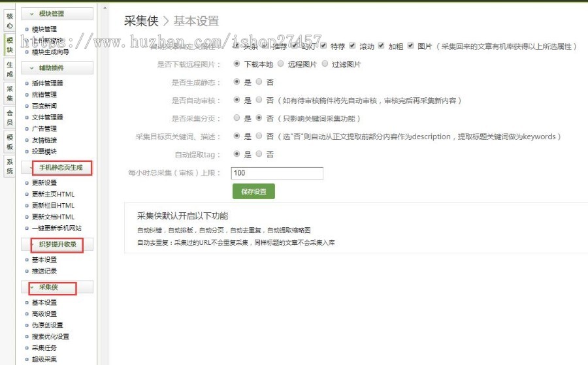Choose 是 for 是否采集分页
Image resolution: width=588 pixels, height=365 pixels.
pos(237,118)
